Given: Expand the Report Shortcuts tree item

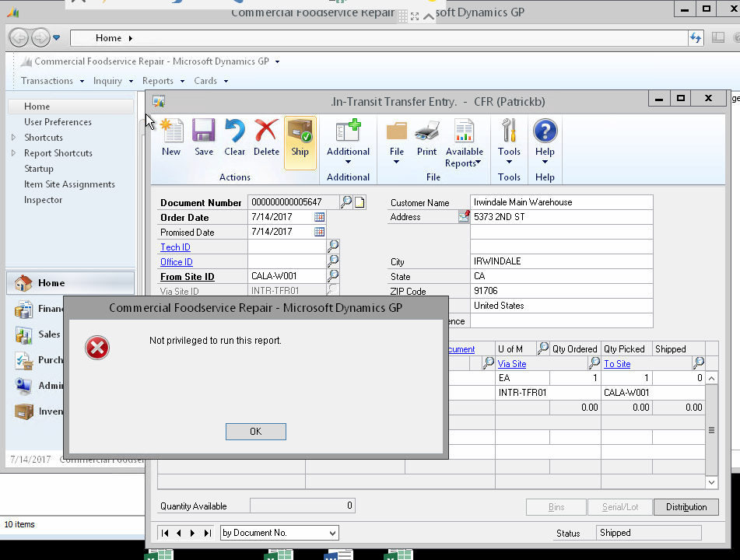Looking at the screenshot, I should click(x=13, y=153).
